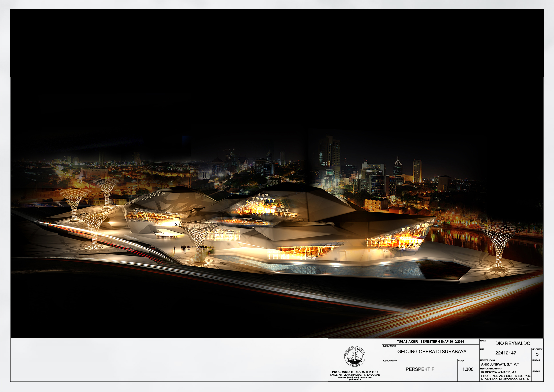The height and width of the screenshot is (392, 554).
Task: Select the Ir. DANNY S. MINTOROGO line
Action: [x=505, y=379]
